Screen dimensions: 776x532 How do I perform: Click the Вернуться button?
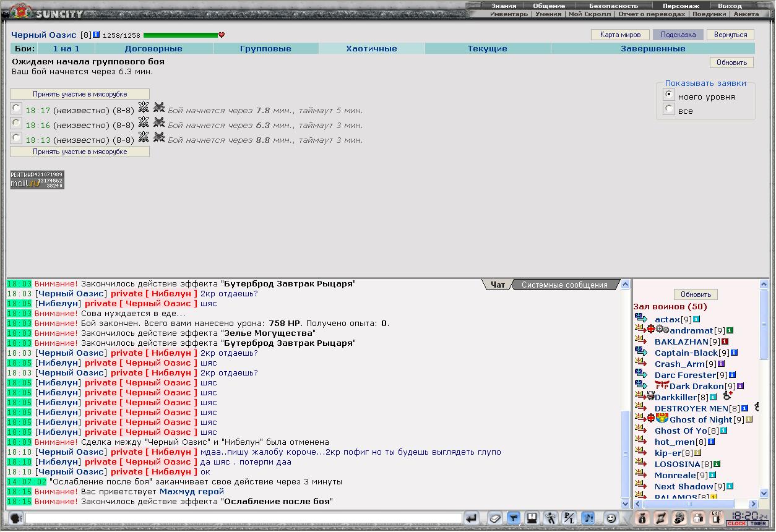731,35
